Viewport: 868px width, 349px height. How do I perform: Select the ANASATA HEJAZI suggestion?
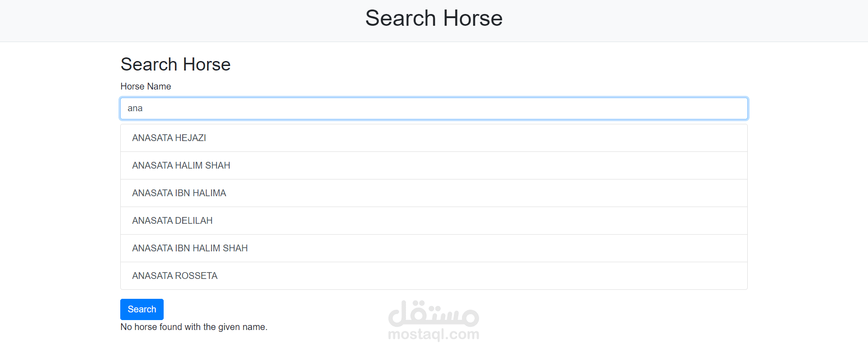169,138
